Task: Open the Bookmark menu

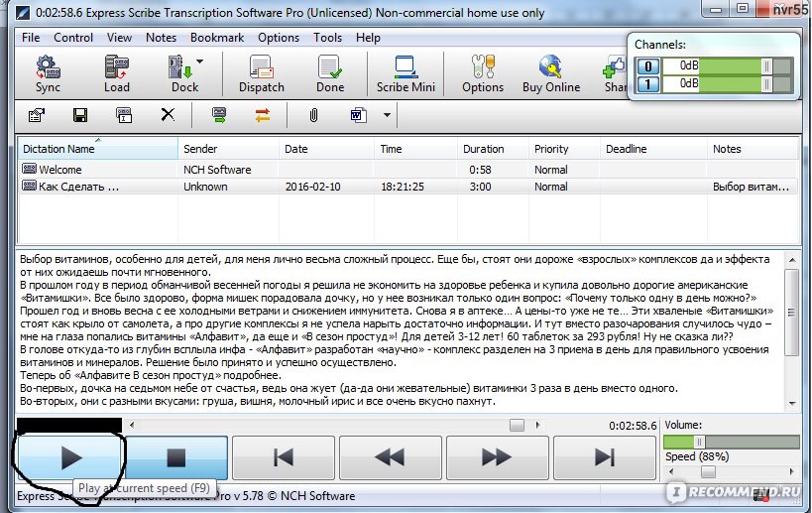Action: 217,38
